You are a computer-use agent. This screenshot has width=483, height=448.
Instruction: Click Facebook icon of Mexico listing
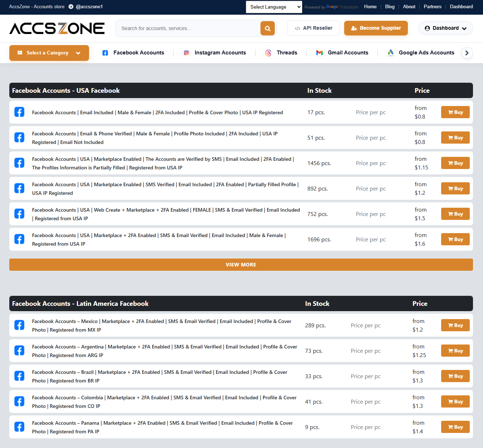[19, 325]
